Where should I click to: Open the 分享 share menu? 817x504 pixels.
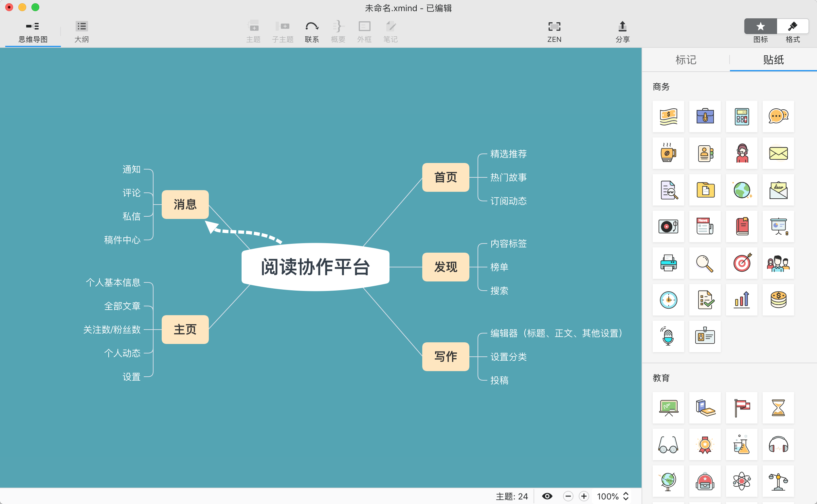[622, 31]
